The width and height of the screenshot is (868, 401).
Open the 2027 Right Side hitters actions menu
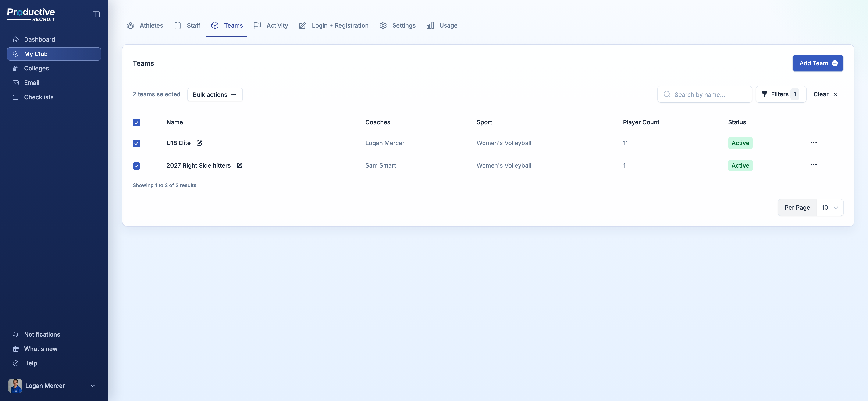(x=813, y=165)
